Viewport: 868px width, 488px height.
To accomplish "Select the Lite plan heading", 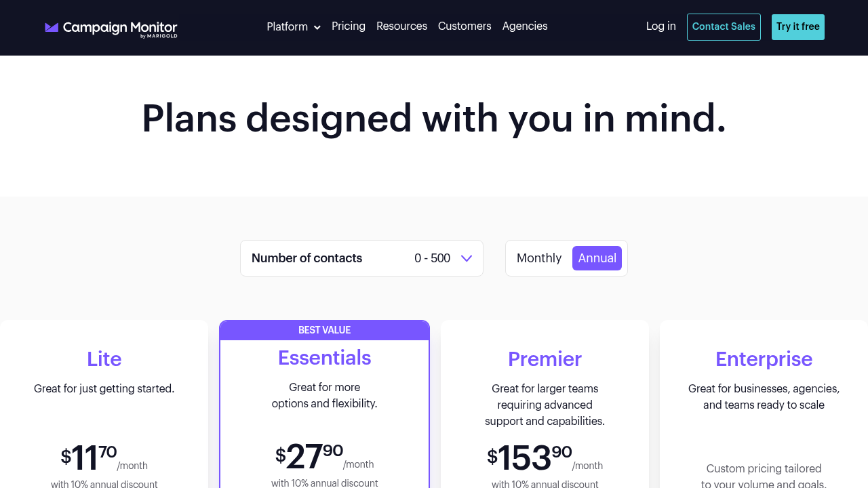I will click(104, 359).
